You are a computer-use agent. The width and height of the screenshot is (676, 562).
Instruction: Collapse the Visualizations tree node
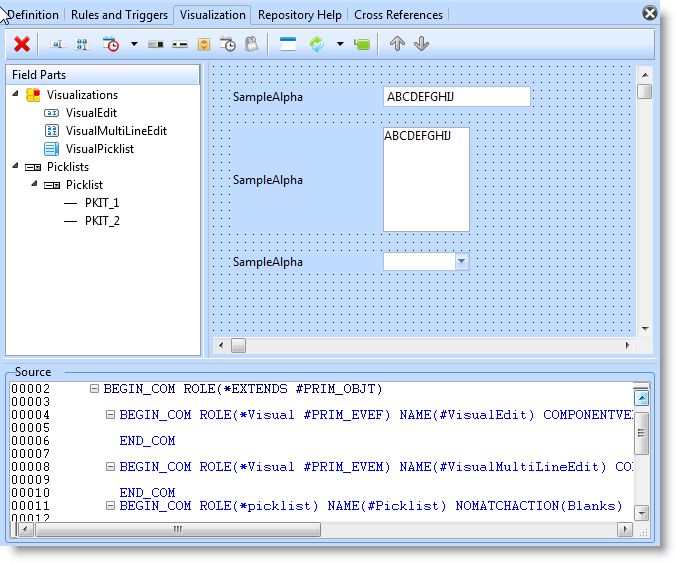16,94
